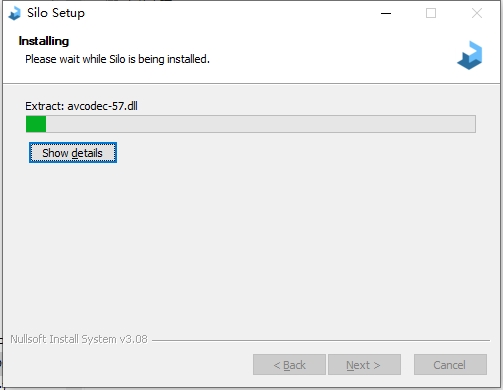Click the blue Silo logo in header
The image size is (503, 390).
[x=470, y=55]
